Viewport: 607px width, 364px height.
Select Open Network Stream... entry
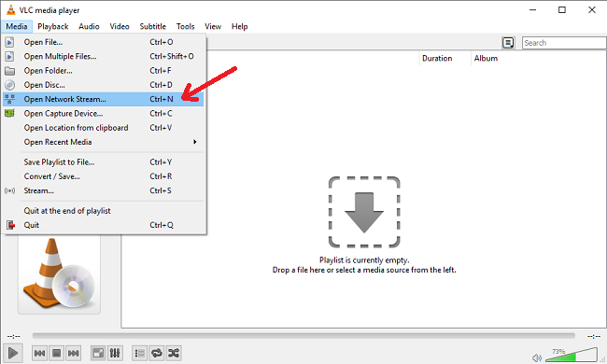tap(104, 99)
